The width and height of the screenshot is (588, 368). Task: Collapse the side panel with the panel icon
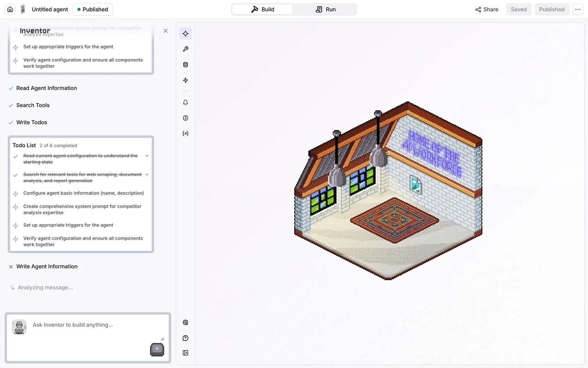click(186, 353)
